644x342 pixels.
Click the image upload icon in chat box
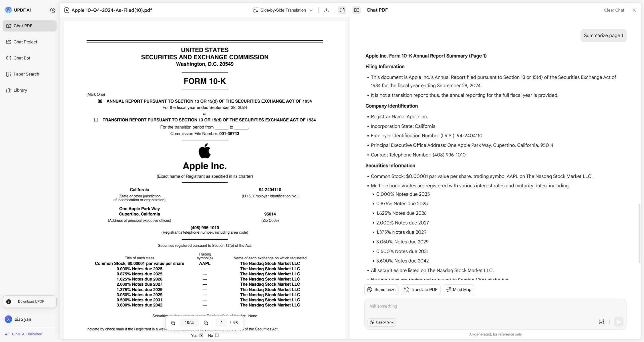coord(601,322)
